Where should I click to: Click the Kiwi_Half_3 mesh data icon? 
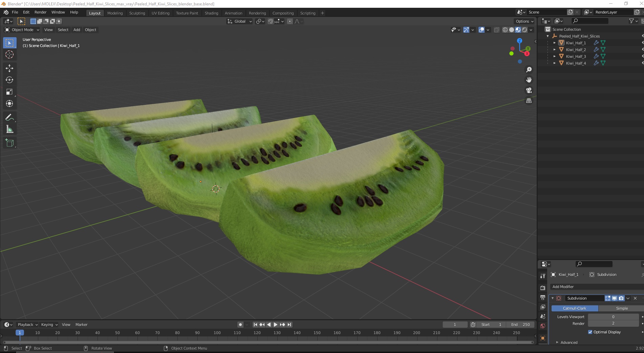[x=603, y=56]
